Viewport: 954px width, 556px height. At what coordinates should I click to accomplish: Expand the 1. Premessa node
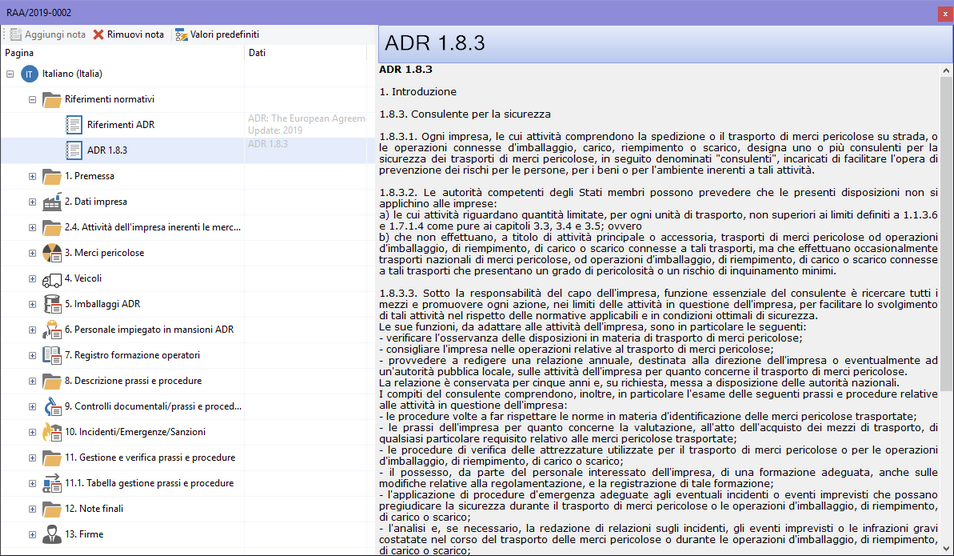point(32,176)
